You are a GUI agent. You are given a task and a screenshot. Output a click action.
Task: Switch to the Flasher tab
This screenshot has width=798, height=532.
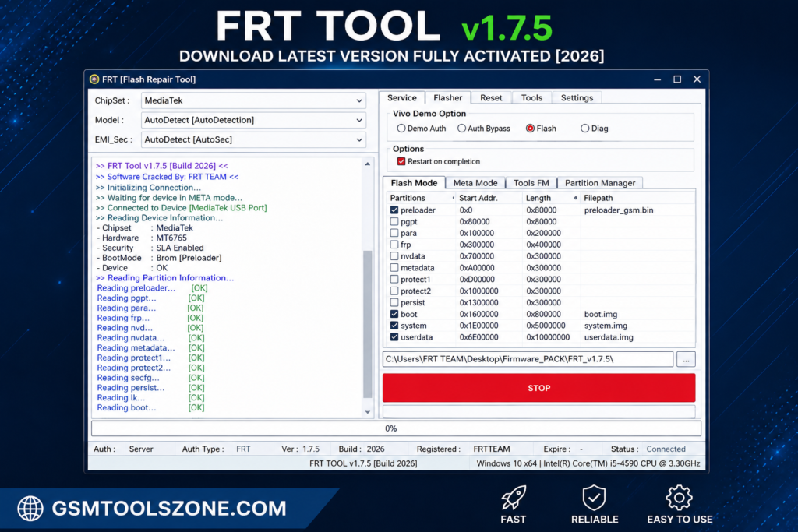coord(448,97)
